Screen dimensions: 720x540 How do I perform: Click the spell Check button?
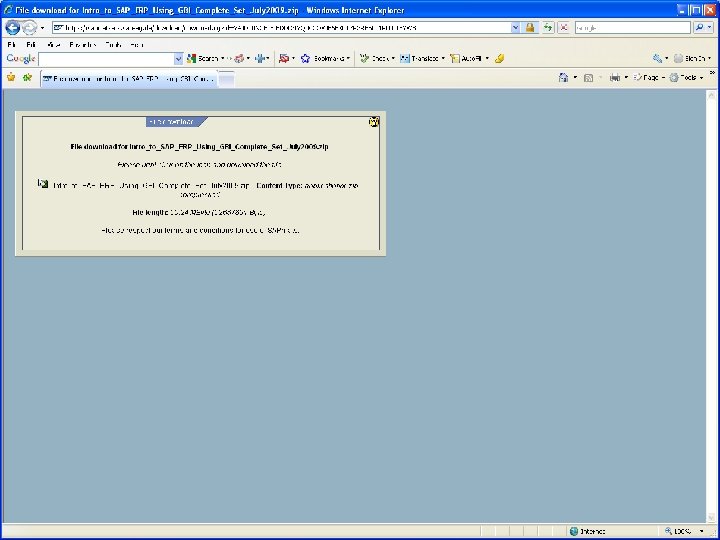click(374, 58)
